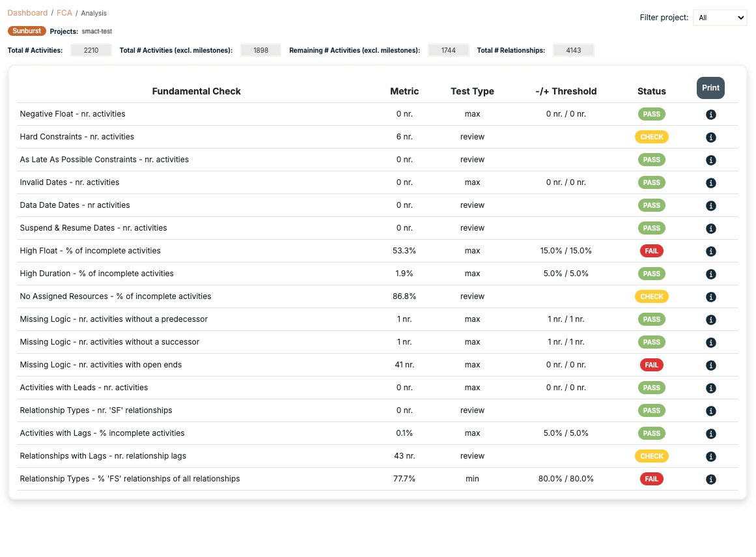Click info icon for Negative Float row

tap(710, 115)
